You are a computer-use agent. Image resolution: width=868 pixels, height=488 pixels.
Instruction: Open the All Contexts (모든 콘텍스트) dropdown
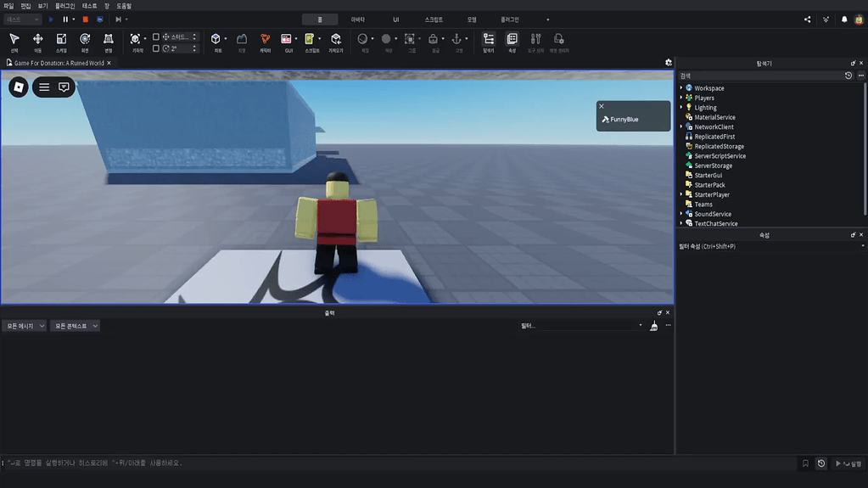pos(76,326)
